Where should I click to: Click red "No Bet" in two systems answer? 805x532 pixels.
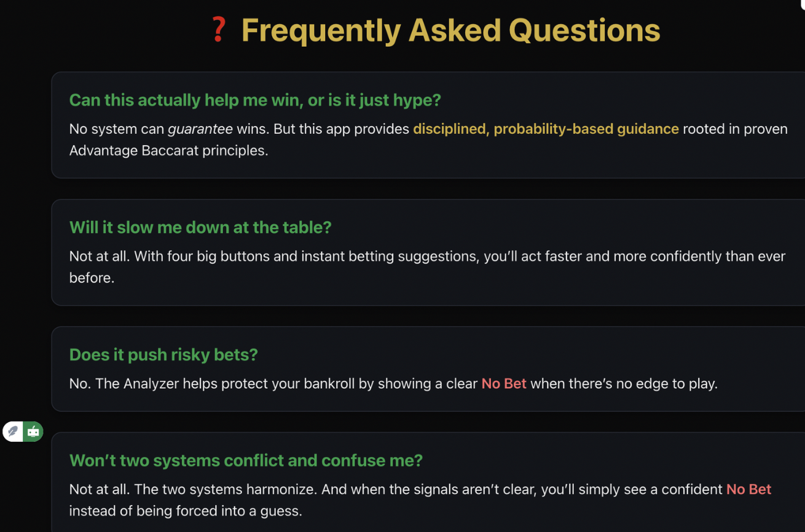[x=748, y=489]
